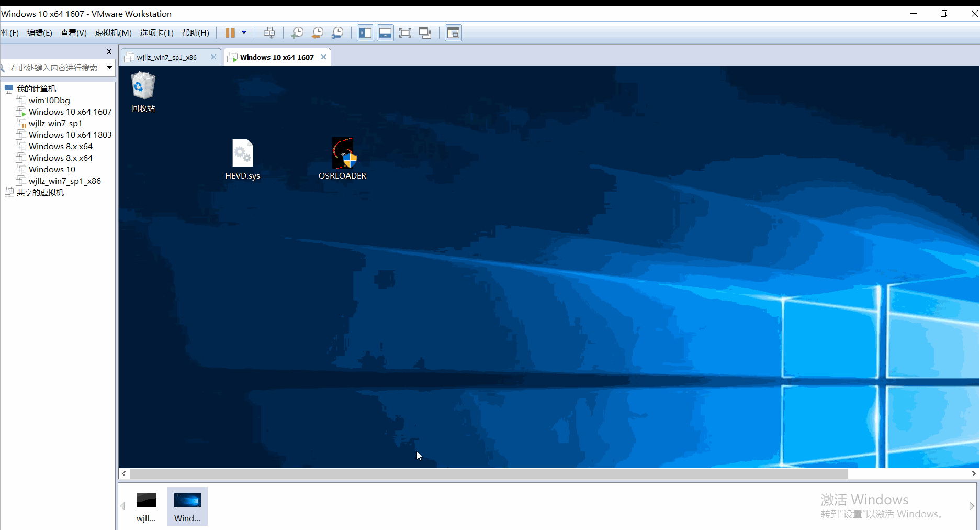Select the plain Windows 10 virtual machine
Viewport: 980px width, 530px height.
52,169
